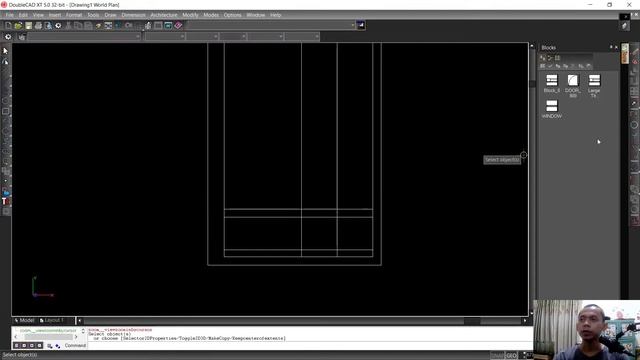This screenshot has width=640, height=360.
Task: Click the Copy icon in toolbar
Action: point(78,25)
